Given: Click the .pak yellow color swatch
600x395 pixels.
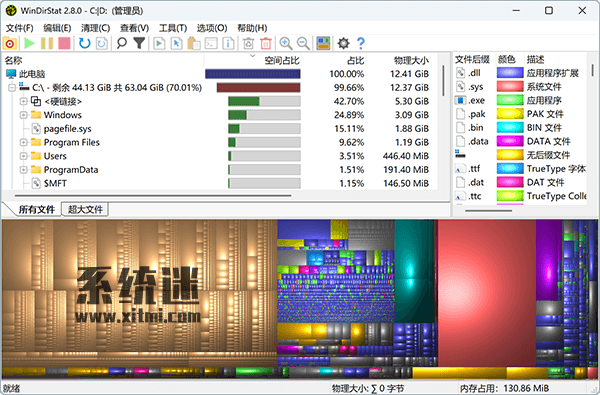Looking at the screenshot, I should (510, 114).
